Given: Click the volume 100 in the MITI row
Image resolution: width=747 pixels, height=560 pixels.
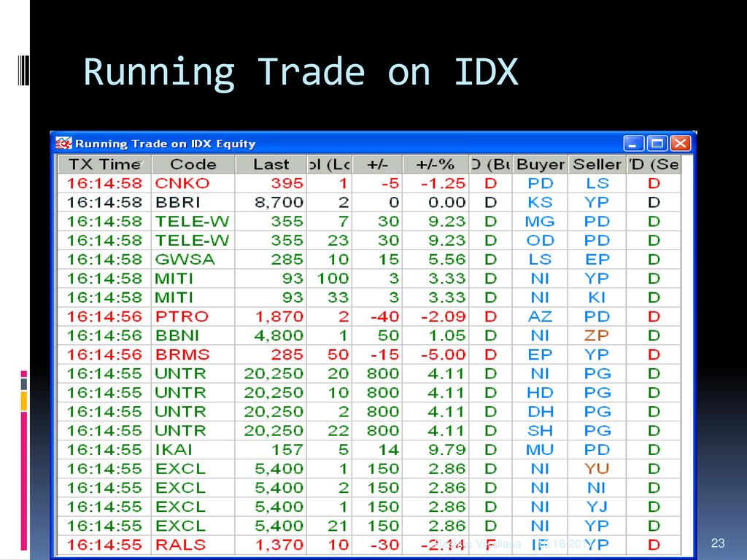Looking at the screenshot, I should [x=333, y=279].
